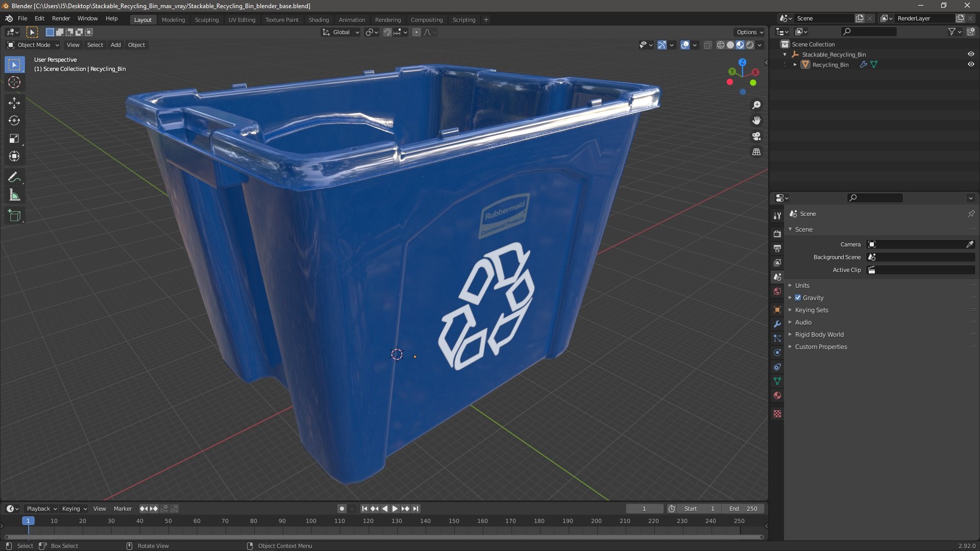
Task: Hide Recycling_Bin object in viewport
Action: 971,64
